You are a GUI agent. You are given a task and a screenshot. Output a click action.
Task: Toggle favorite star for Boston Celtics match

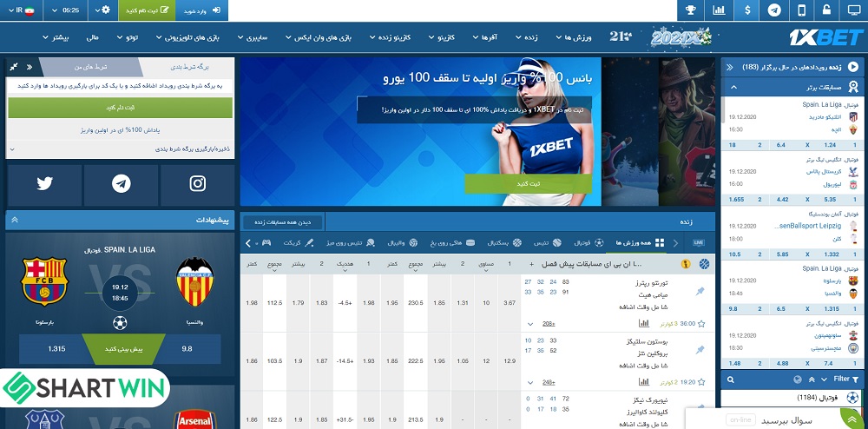pos(701,382)
